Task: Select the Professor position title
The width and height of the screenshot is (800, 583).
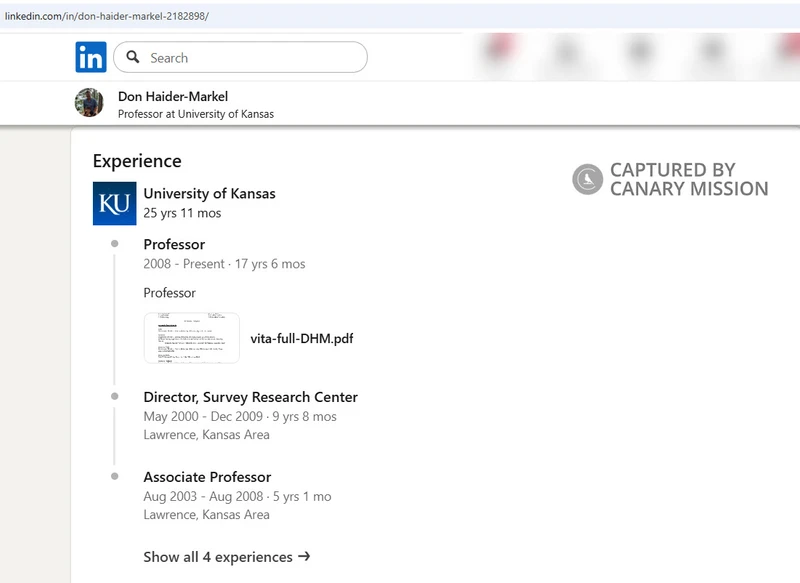Action: pos(174,245)
